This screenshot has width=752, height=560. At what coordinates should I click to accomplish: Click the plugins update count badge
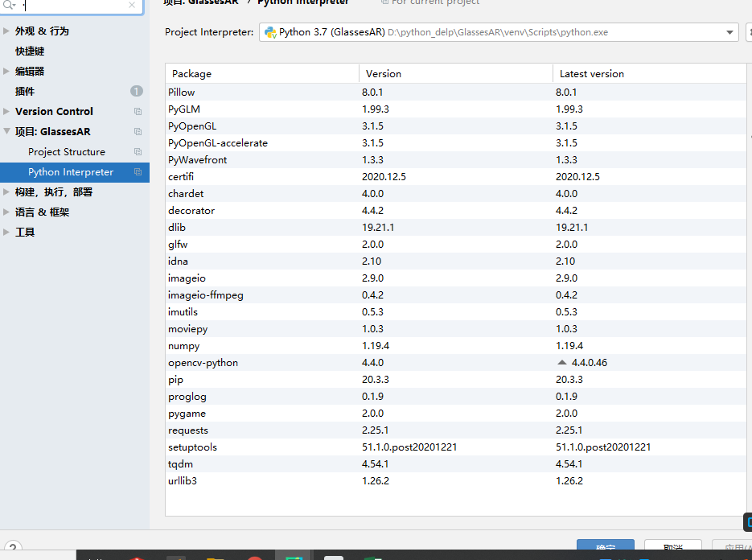pos(137,91)
